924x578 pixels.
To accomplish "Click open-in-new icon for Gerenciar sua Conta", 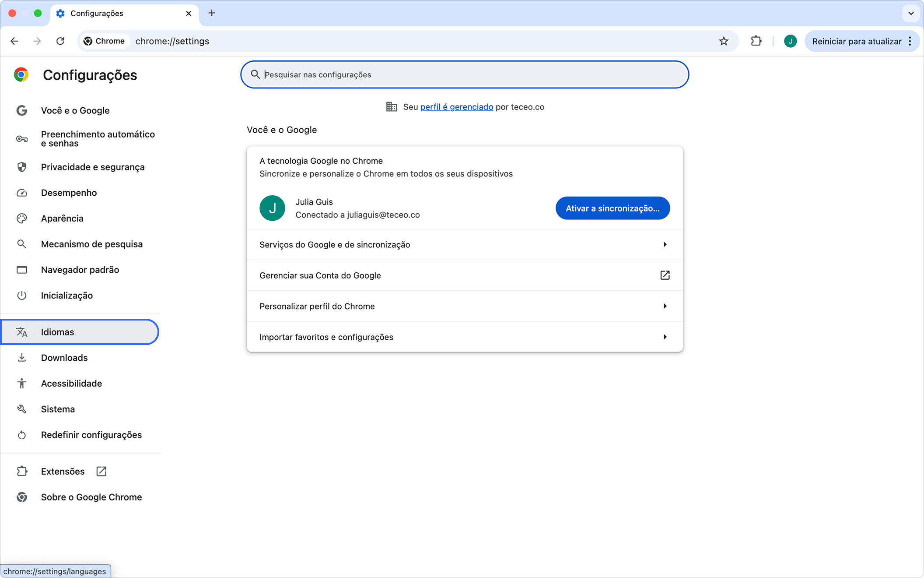I will 665,275.
